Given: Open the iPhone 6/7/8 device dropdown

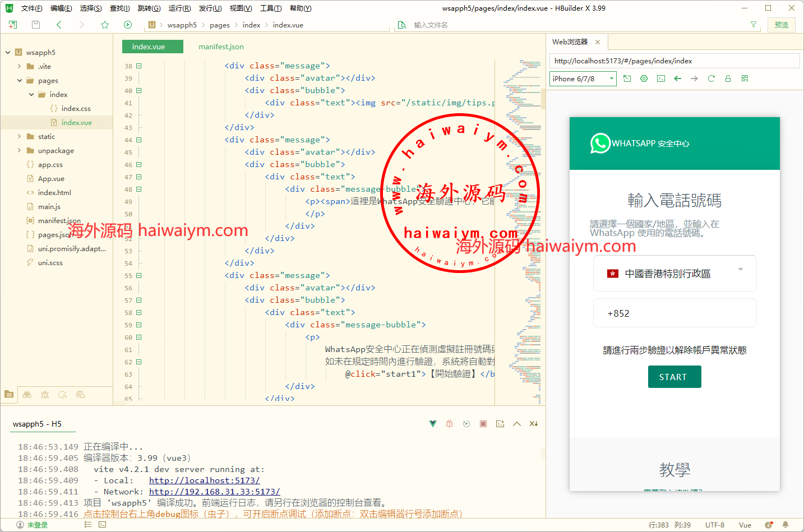Looking at the screenshot, I should pyautogui.click(x=583, y=78).
